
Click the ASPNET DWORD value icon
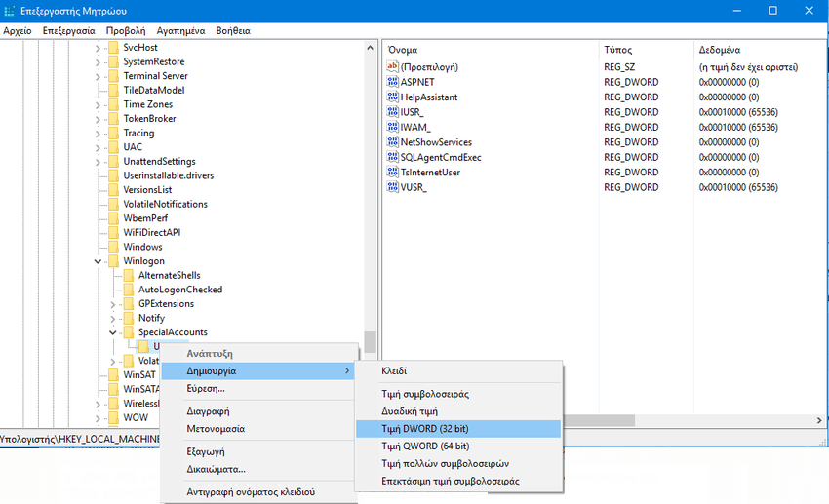393,82
